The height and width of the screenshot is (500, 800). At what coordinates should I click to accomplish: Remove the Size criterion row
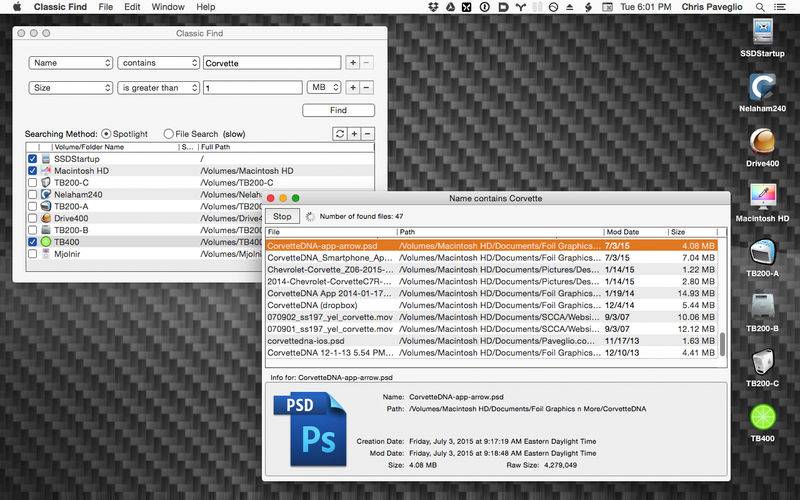(x=366, y=88)
